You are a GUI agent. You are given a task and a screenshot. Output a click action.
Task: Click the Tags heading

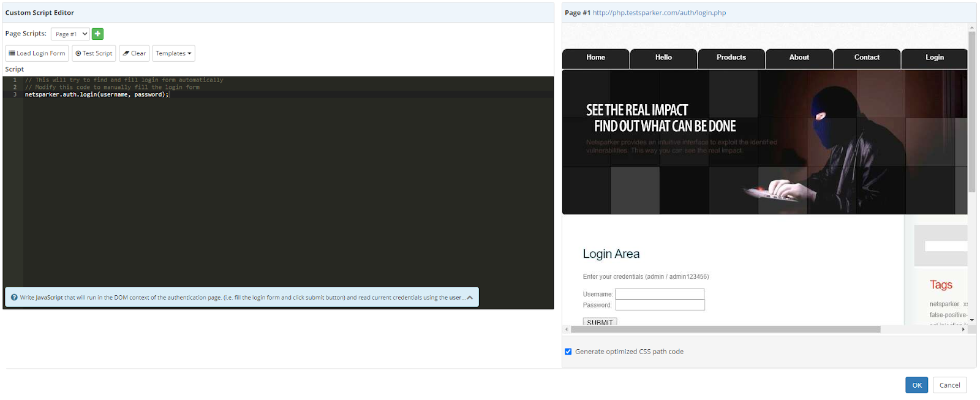click(941, 285)
